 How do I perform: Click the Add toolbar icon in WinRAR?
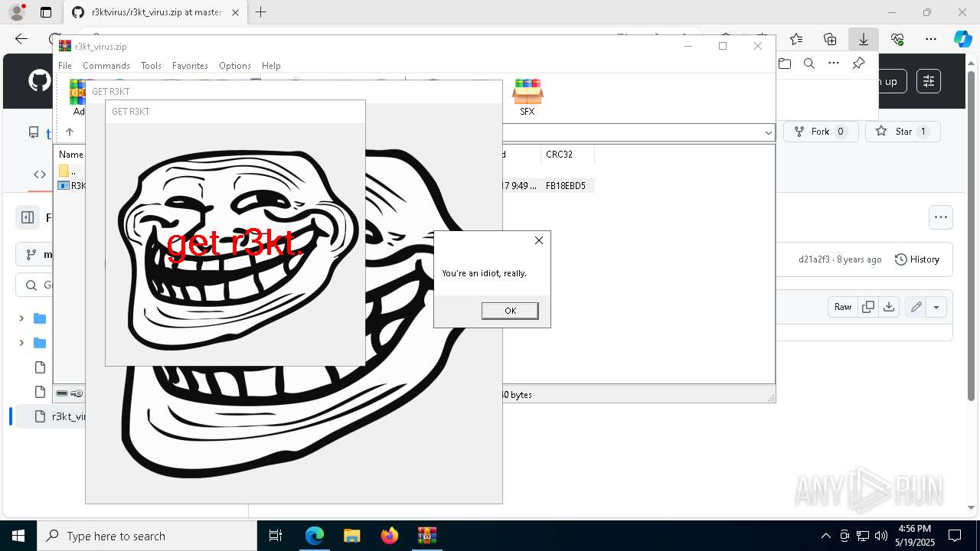tap(77, 97)
